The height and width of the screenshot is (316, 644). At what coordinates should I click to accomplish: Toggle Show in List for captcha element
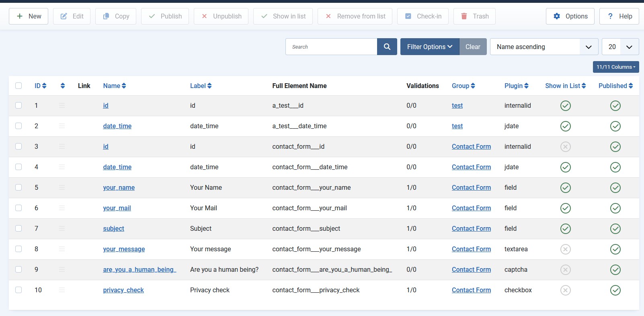coord(565,270)
